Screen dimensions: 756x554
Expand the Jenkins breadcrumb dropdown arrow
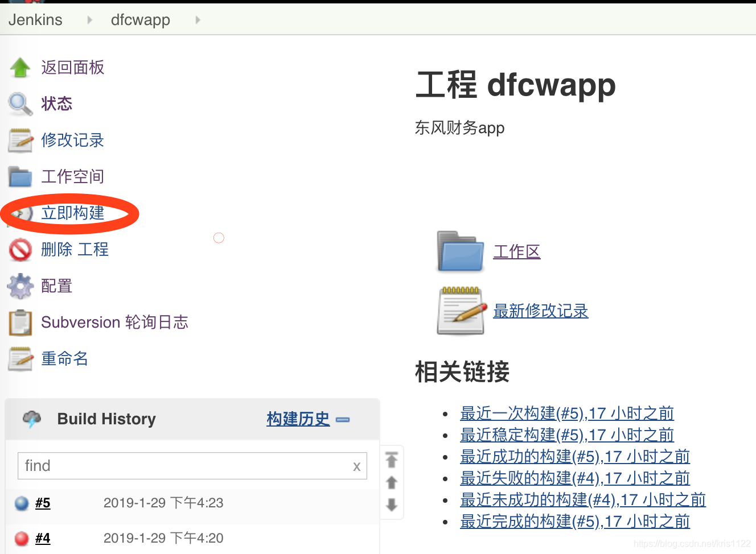tap(89, 20)
